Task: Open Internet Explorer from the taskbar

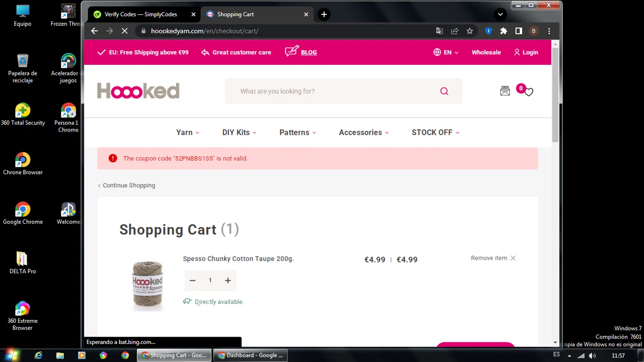Action: (39, 355)
